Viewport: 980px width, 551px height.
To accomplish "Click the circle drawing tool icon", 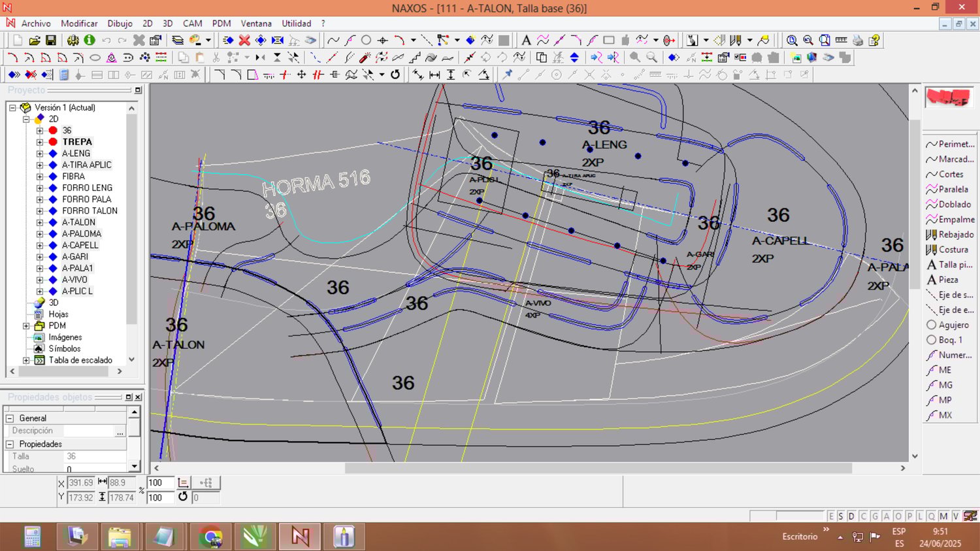I will [366, 41].
